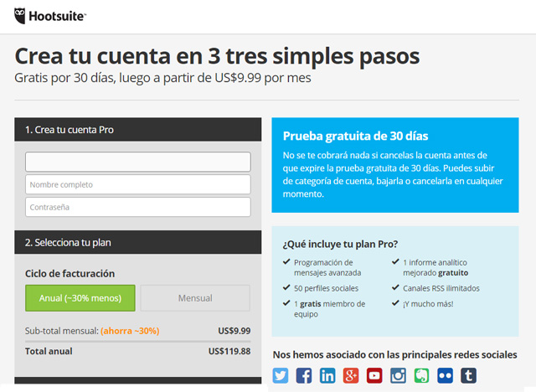Viewport: 536px width, 392px height.
Task: Click the Twitter bird icon
Action: 281,375
